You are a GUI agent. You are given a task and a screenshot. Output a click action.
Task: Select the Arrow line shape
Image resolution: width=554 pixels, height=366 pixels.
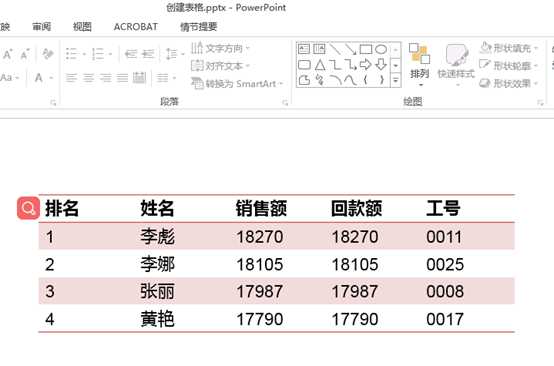(x=350, y=49)
